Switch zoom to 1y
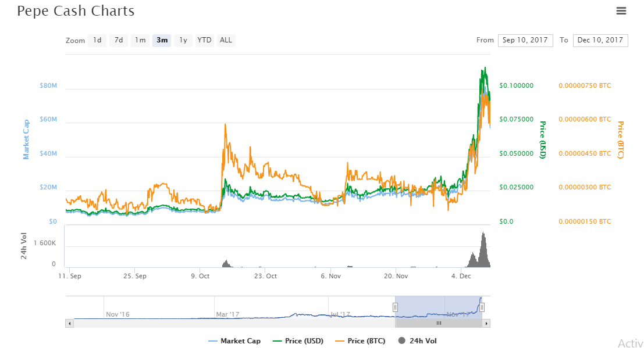This screenshot has height=348, width=644. pos(183,40)
